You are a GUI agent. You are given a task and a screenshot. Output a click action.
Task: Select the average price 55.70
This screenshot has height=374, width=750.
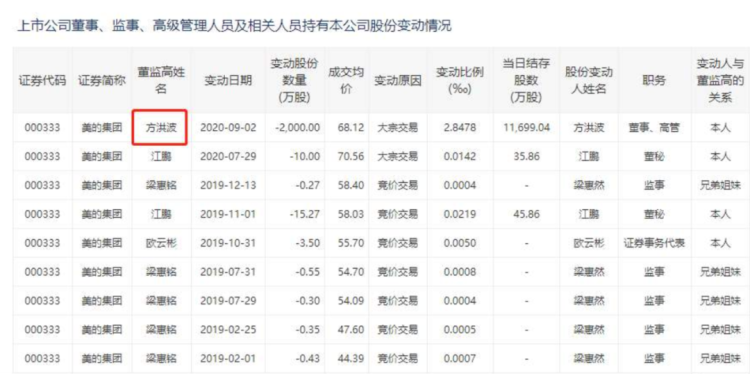[350, 243]
